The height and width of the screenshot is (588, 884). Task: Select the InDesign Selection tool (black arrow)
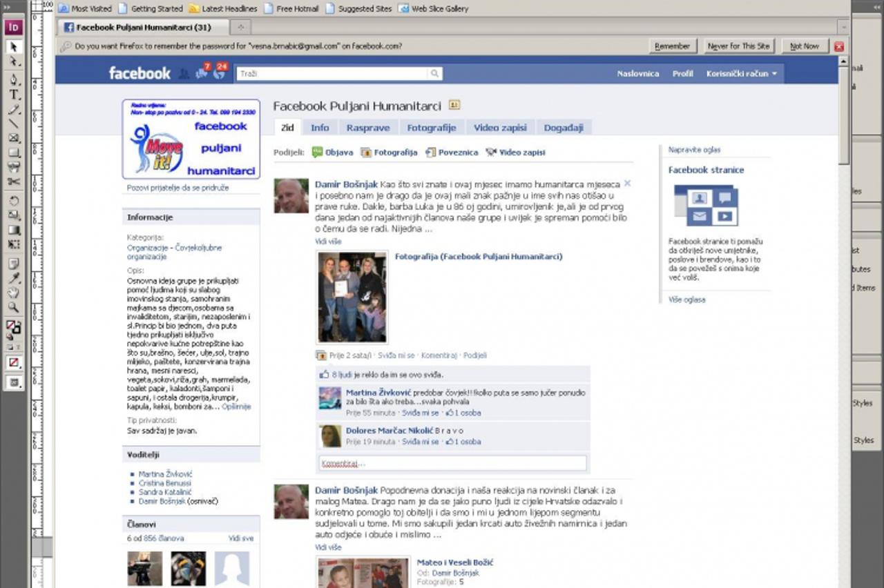pos(14,47)
